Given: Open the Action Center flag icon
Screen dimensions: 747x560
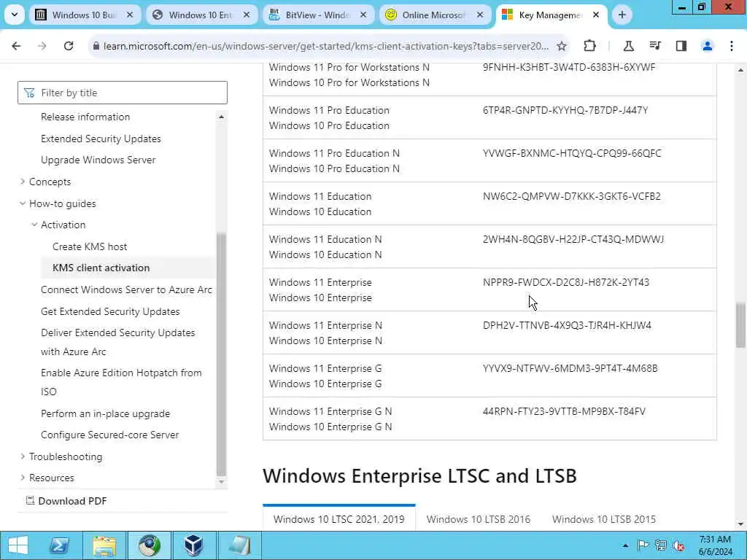Looking at the screenshot, I should point(643,545).
